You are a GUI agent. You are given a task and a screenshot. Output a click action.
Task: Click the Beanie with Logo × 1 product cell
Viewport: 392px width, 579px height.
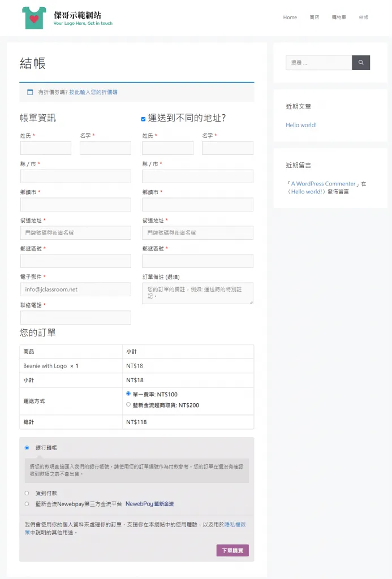[x=71, y=366]
